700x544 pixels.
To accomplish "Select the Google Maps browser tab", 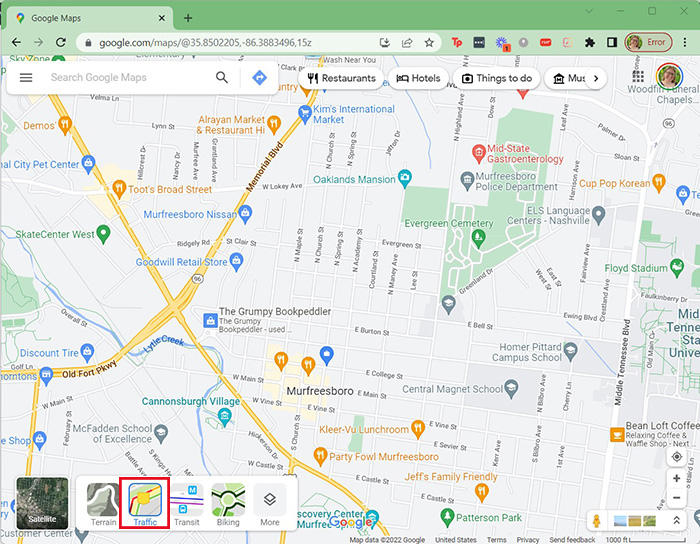I will coord(87,18).
